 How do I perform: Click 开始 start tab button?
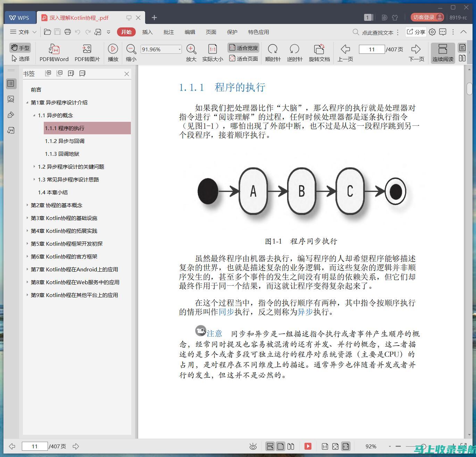pos(126,32)
